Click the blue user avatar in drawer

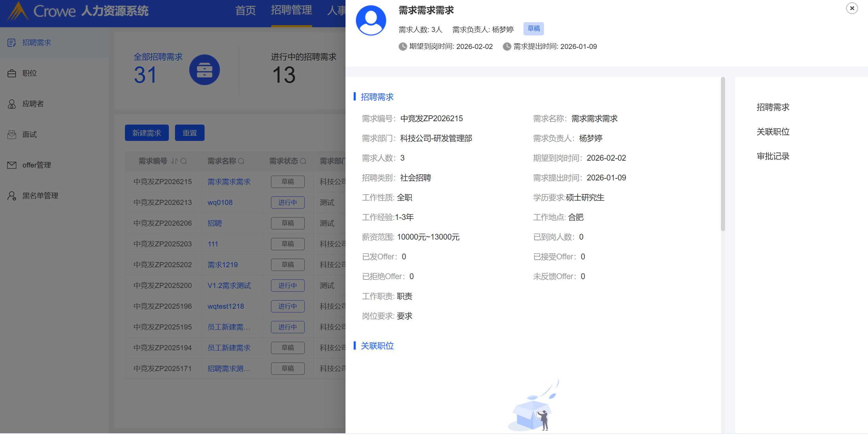pyautogui.click(x=371, y=20)
